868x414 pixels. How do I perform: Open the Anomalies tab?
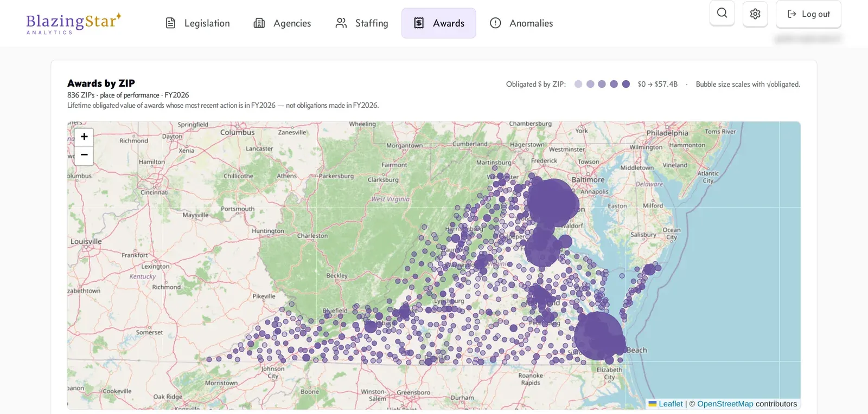521,23
